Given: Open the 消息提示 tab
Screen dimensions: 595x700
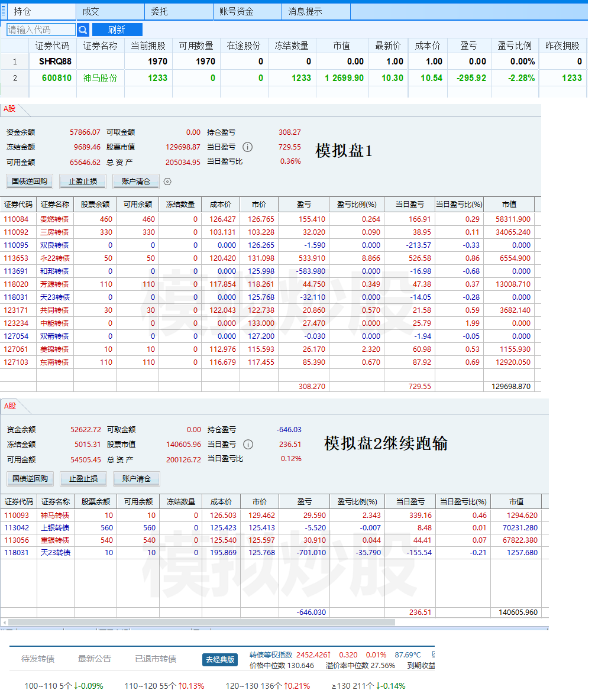Looking at the screenshot, I should pos(305,11).
